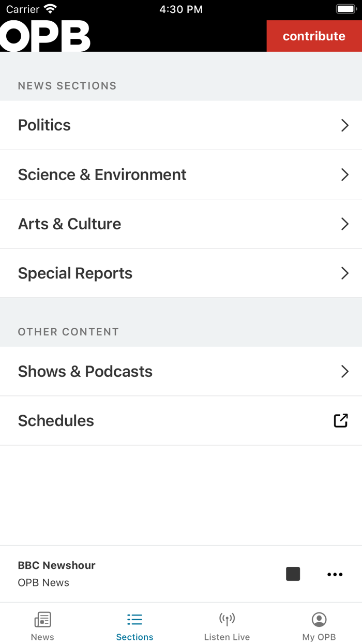362x644 pixels.
Task: Select the Arts & Culture row
Action: pos(181,224)
